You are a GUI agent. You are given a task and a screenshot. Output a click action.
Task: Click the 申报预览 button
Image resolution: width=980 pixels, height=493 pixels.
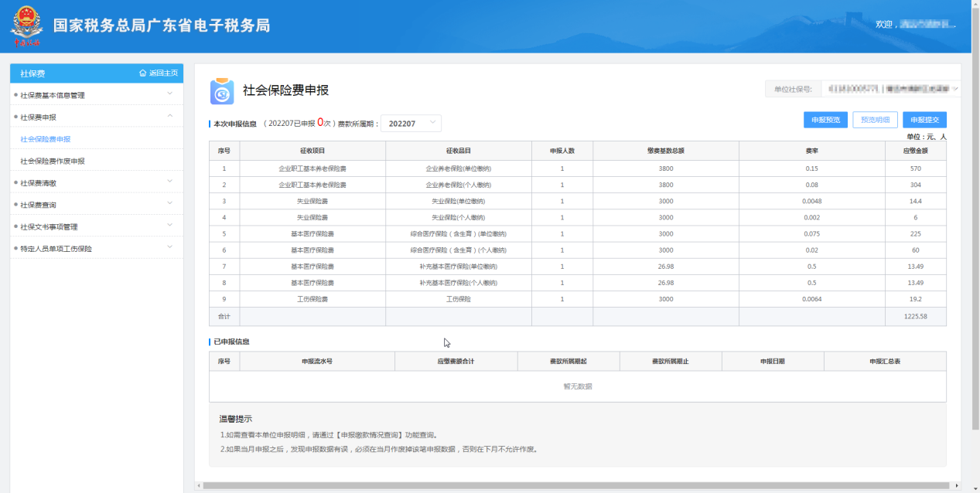coord(825,120)
